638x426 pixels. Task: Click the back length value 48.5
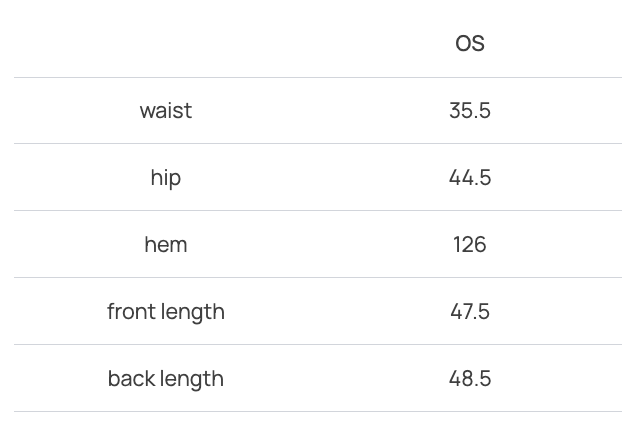tap(469, 378)
